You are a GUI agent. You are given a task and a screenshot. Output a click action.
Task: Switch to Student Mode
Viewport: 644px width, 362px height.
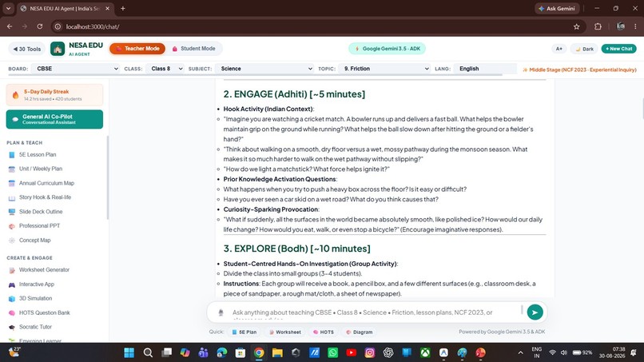[193, 49]
